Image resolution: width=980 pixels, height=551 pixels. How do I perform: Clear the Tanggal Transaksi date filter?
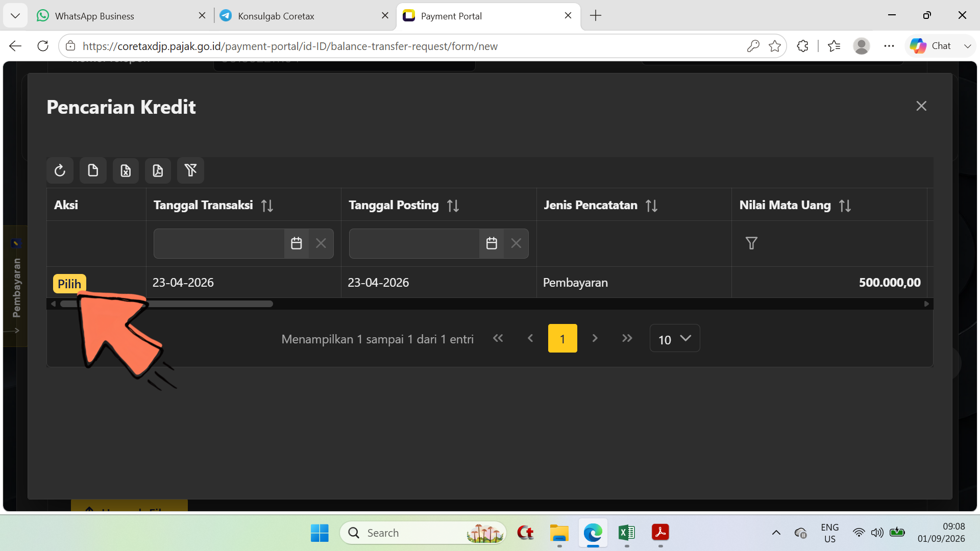[321, 243]
